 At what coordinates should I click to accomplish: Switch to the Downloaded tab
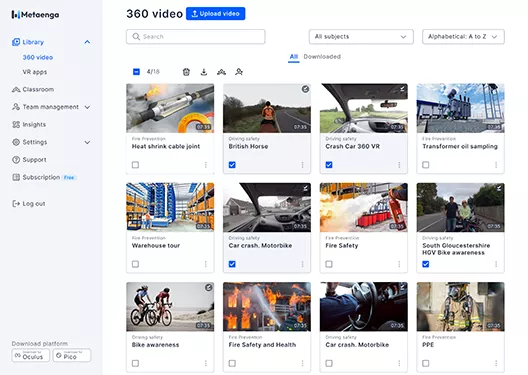point(322,57)
